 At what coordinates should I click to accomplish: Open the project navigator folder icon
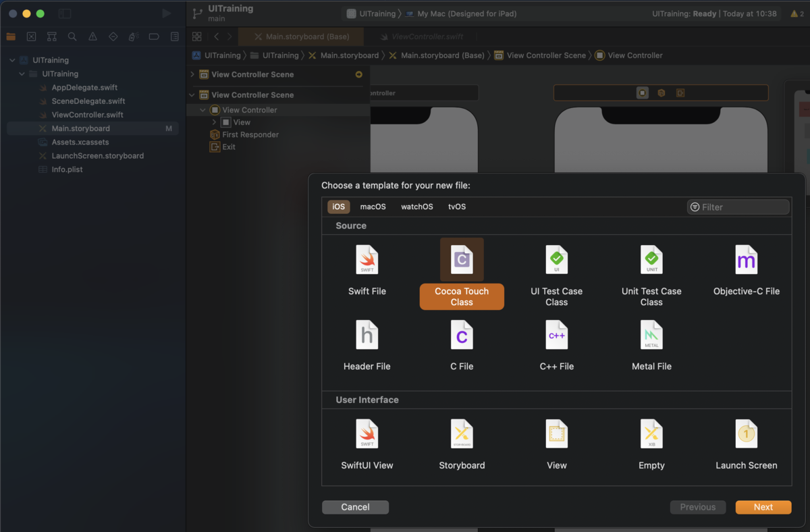11,36
